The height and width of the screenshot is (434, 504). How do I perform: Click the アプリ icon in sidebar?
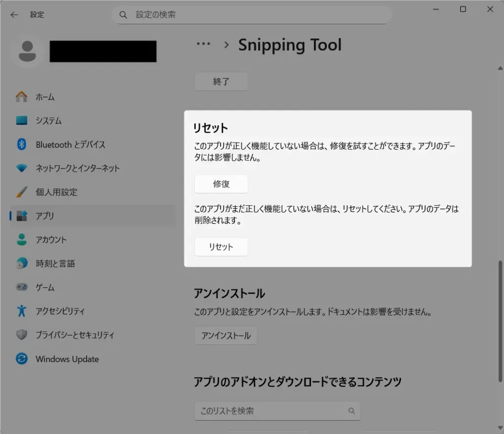[x=22, y=216]
